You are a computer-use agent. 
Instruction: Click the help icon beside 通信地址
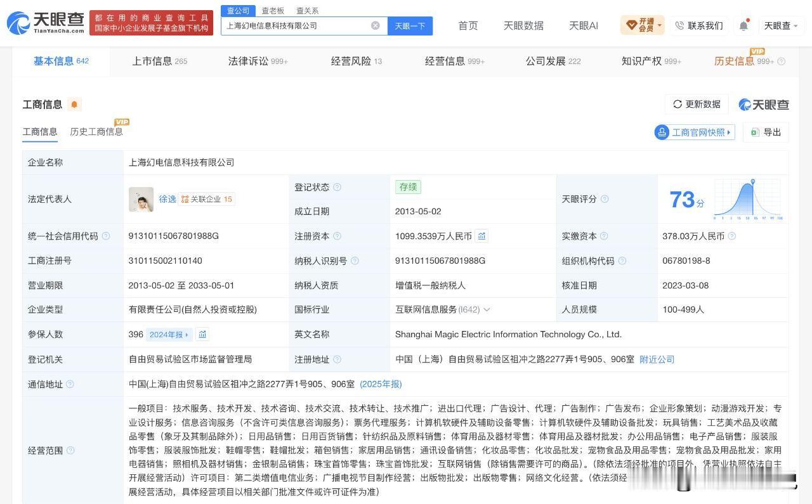pyautogui.click(x=70, y=384)
